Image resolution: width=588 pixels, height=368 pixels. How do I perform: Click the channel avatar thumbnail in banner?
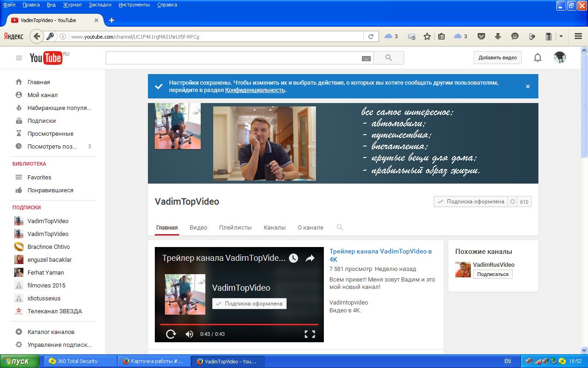(x=178, y=126)
